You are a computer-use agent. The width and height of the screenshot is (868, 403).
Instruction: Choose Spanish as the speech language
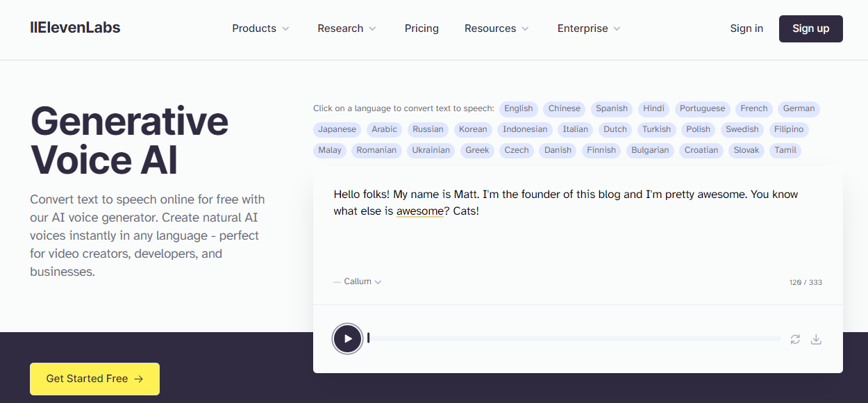click(612, 108)
